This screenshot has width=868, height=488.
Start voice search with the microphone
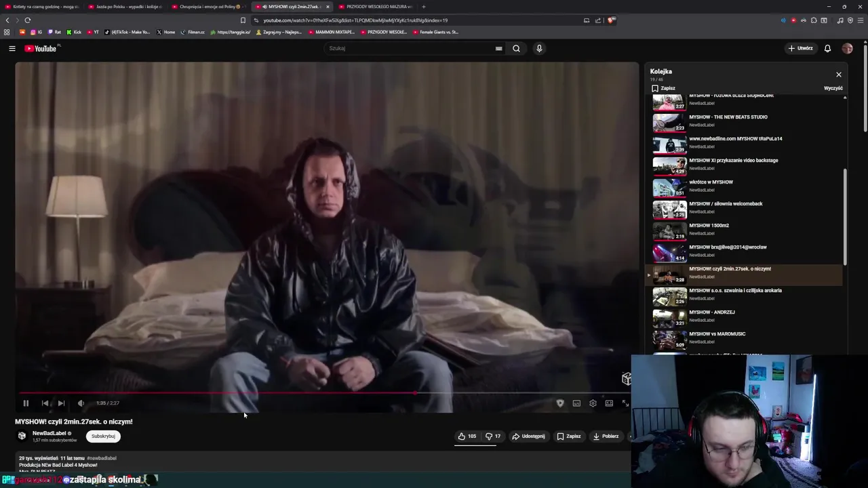pyautogui.click(x=539, y=48)
